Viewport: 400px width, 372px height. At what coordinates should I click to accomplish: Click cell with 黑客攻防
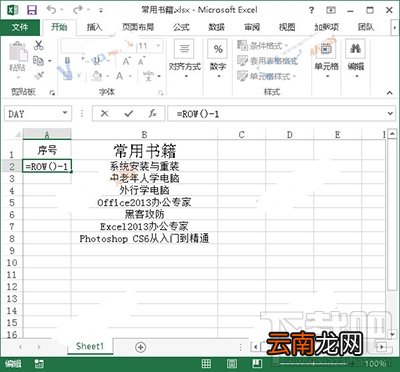point(144,214)
